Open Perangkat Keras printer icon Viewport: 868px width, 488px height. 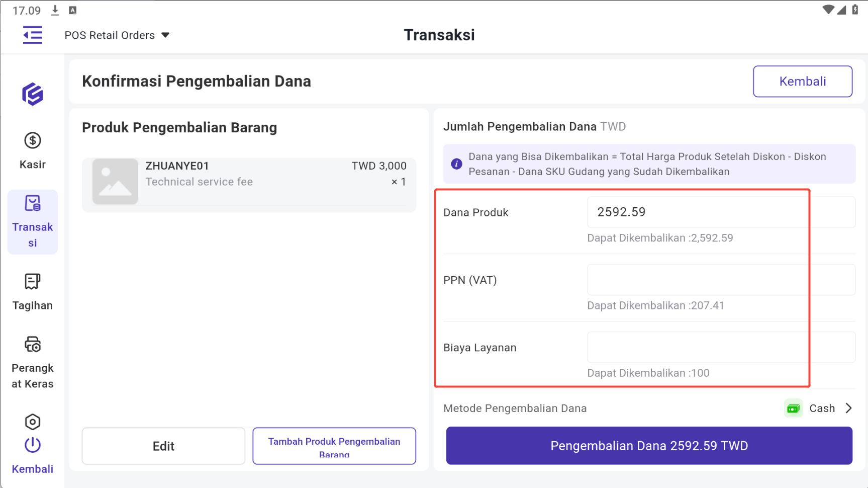33,345
